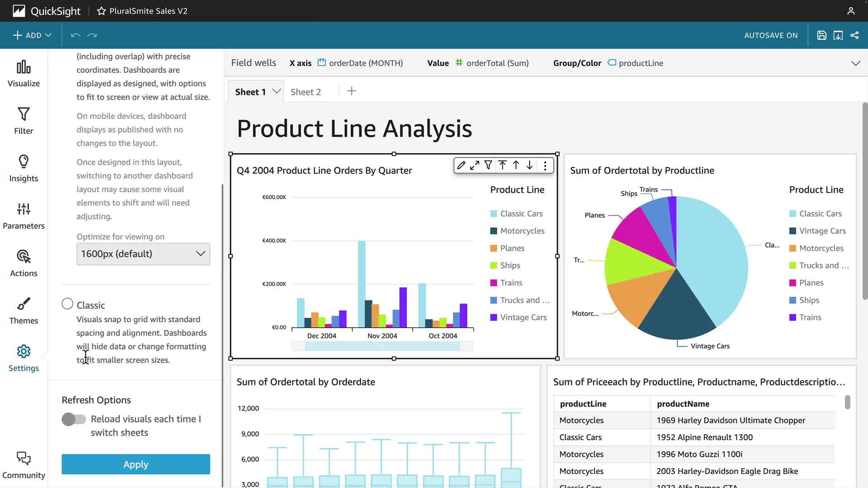Viewport: 868px width, 488px height.
Task: Toggle Vintage Cars legend item in bar chart
Action: 523,317
